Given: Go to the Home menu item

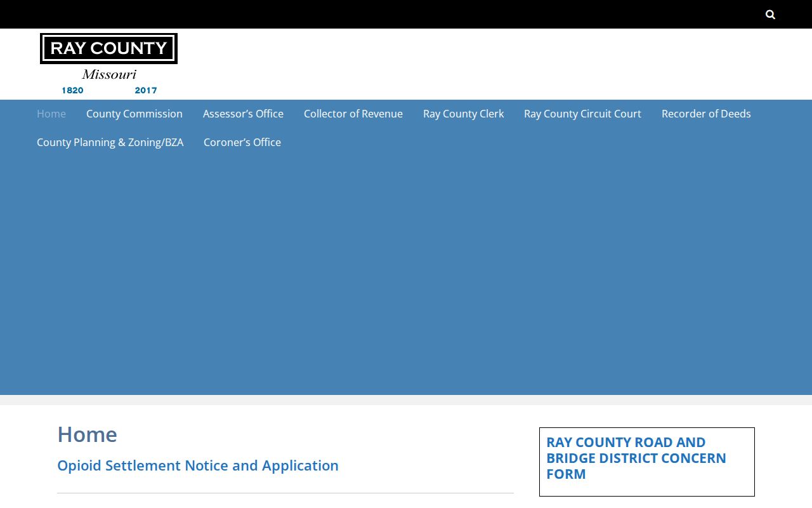Looking at the screenshot, I should click(51, 114).
